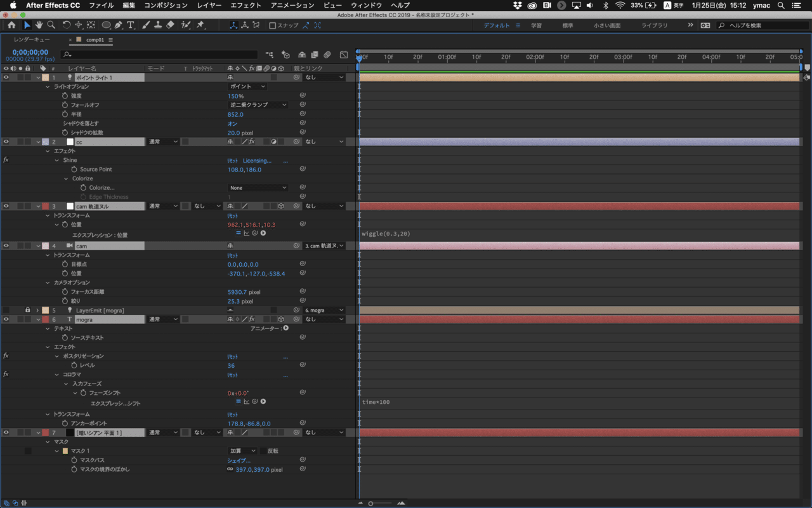Reset cam トランスフォーム properties
Screen dimensions: 812x508
pos(232,255)
